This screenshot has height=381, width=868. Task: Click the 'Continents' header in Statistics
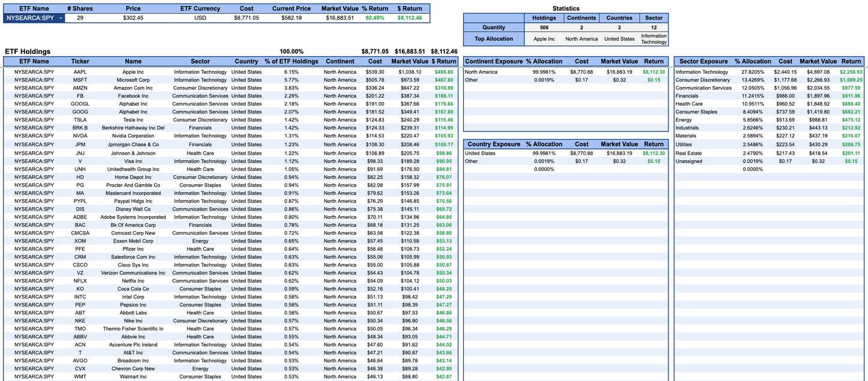click(581, 18)
